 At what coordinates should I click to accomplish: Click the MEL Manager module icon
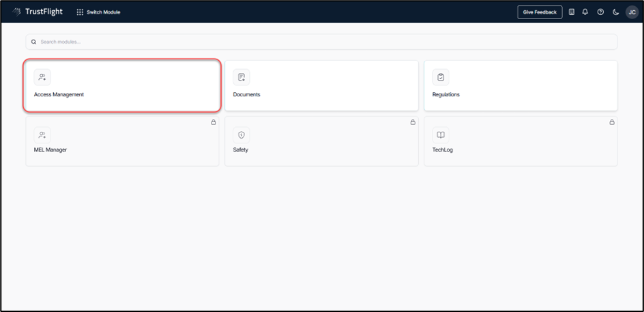coord(42,134)
